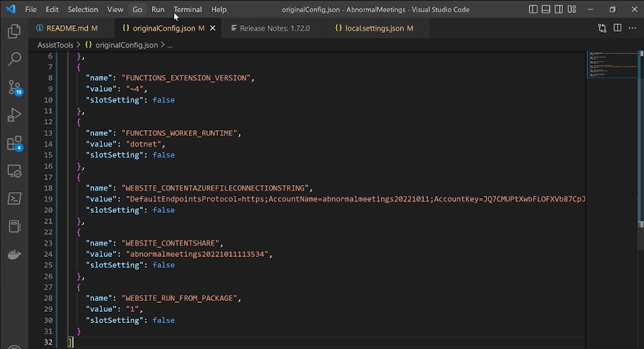This screenshot has width=644, height=349.
Task: Open the editor More Actions ellipsis menu
Action: tap(632, 28)
